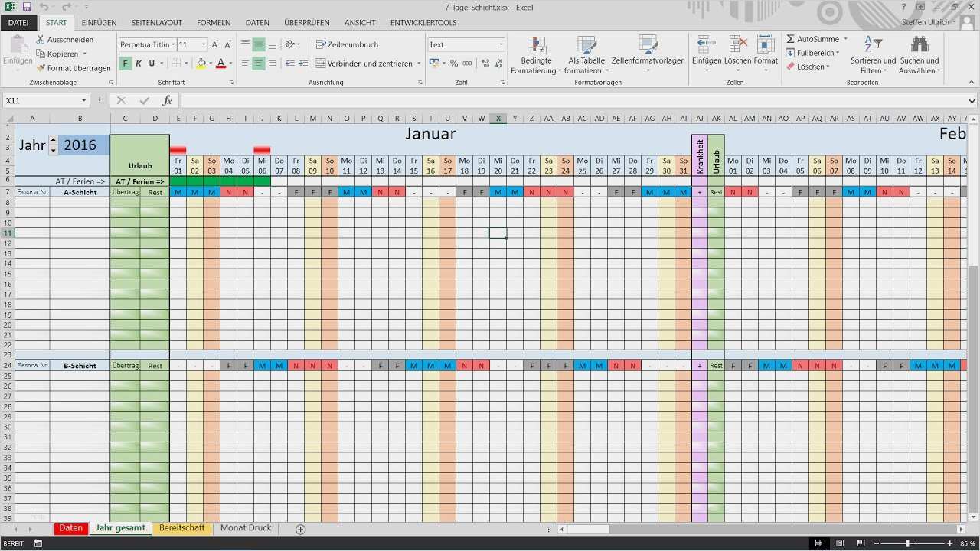Open the number format Text dropdown
This screenshot has width=980, height=551.
point(501,44)
